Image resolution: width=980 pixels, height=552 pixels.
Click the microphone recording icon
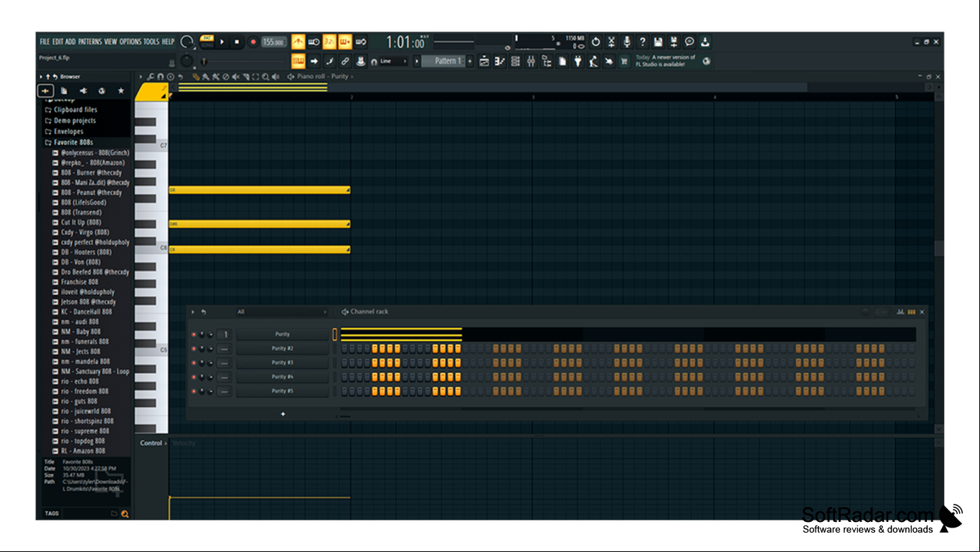coord(627,42)
